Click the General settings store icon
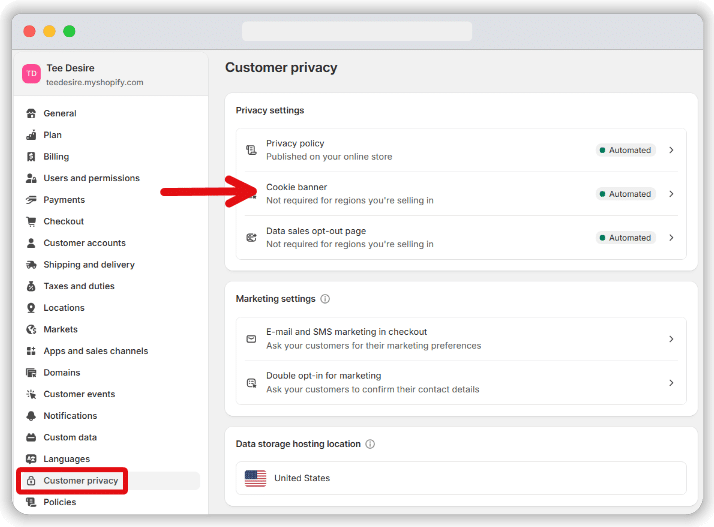 click(x=31, y=113)
